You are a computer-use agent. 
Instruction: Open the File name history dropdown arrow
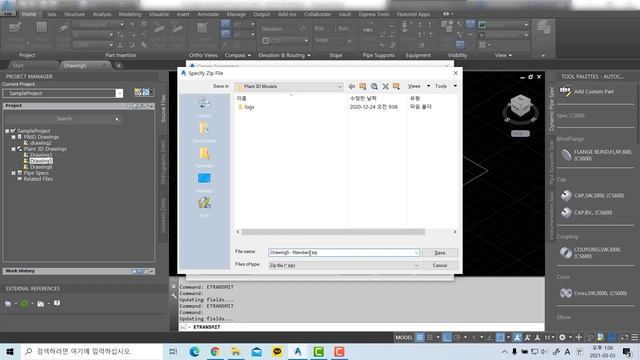coord(416,253)
